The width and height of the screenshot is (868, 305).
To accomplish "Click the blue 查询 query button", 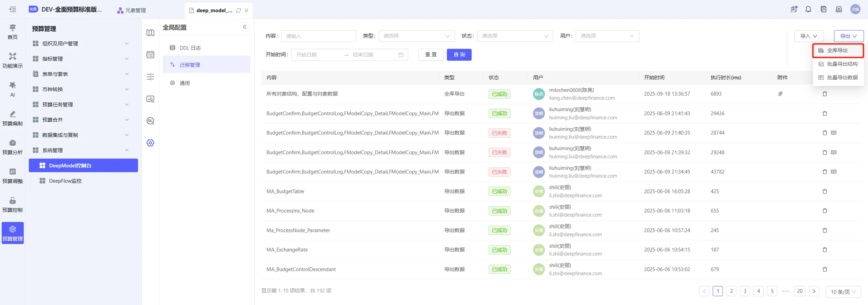I will (x=459, y=55).
